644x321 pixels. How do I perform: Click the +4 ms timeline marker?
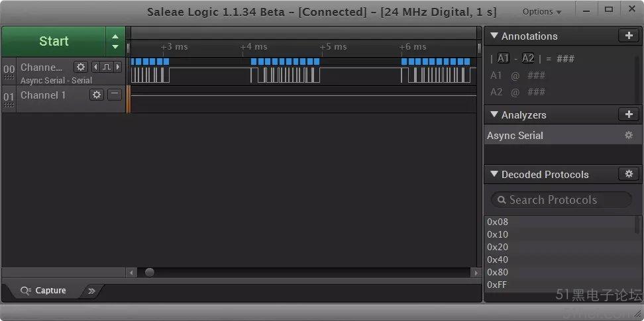(x=254, y=47)
